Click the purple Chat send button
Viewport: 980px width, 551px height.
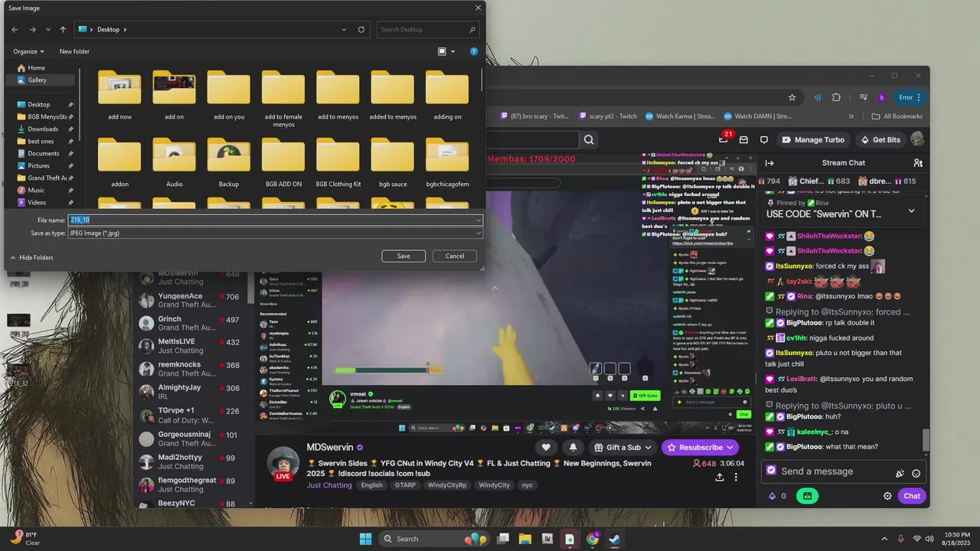[x=912, y=496]
